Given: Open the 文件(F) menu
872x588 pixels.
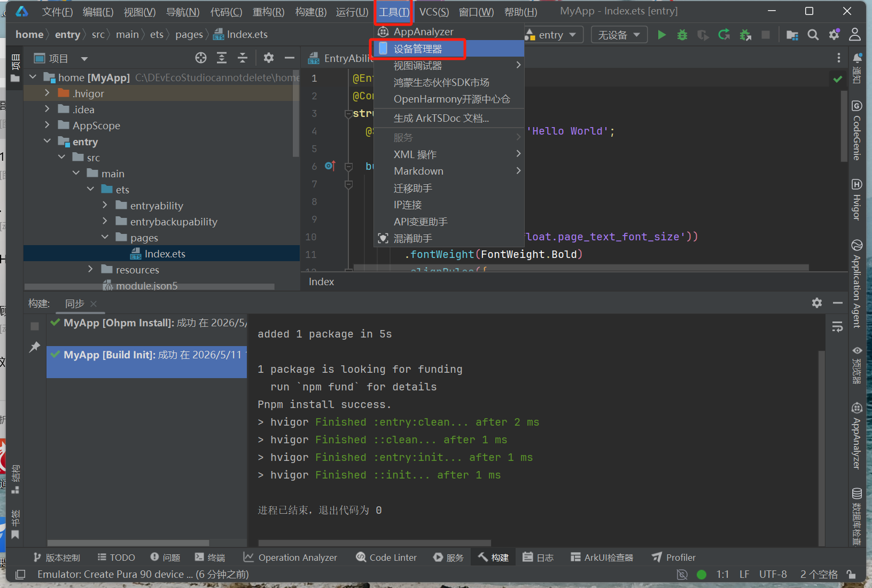Looking at the screenshot, I should pos(57,12).
